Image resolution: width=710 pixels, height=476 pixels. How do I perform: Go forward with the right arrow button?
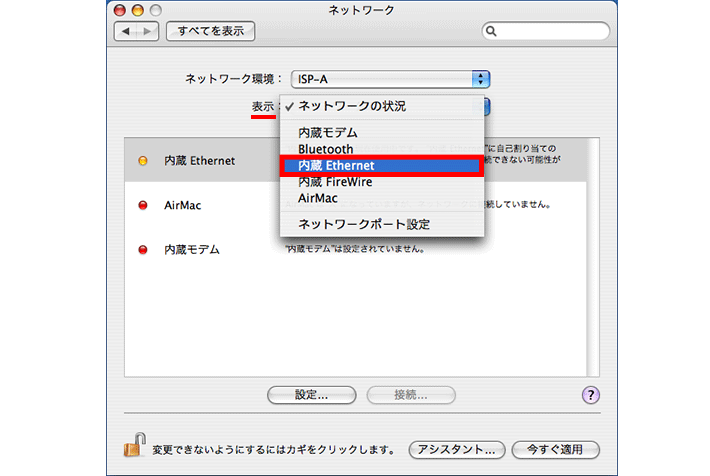tap(148, 32)
